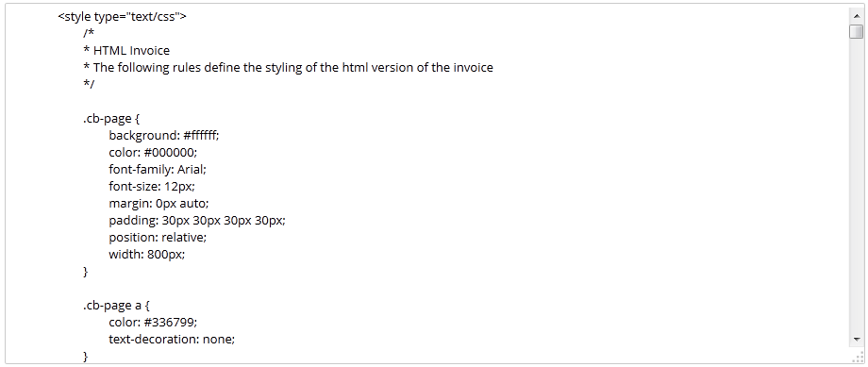Click the position: relative line
This screenshot has height=367, width=868.
point(158,238)
